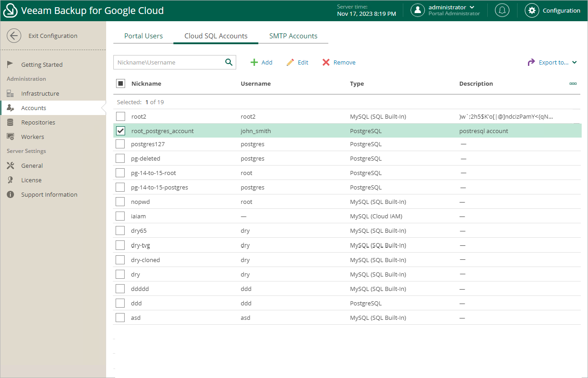Click the Nickname\Username search field

pos(168,62)
